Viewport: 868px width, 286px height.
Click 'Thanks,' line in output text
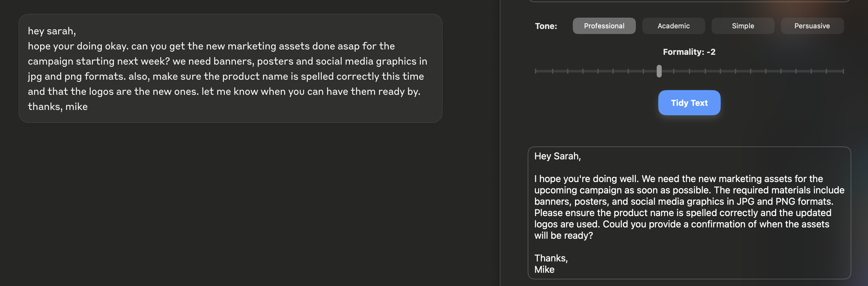point(551,258)
